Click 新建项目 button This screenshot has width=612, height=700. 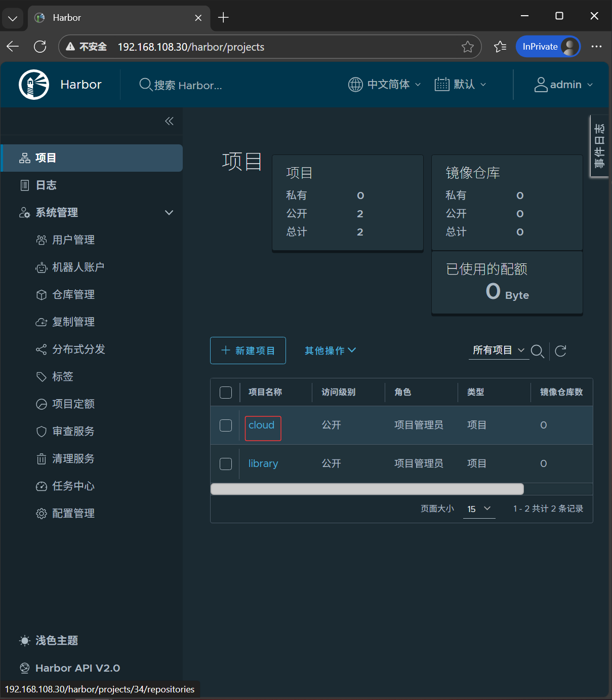point(248,351)
